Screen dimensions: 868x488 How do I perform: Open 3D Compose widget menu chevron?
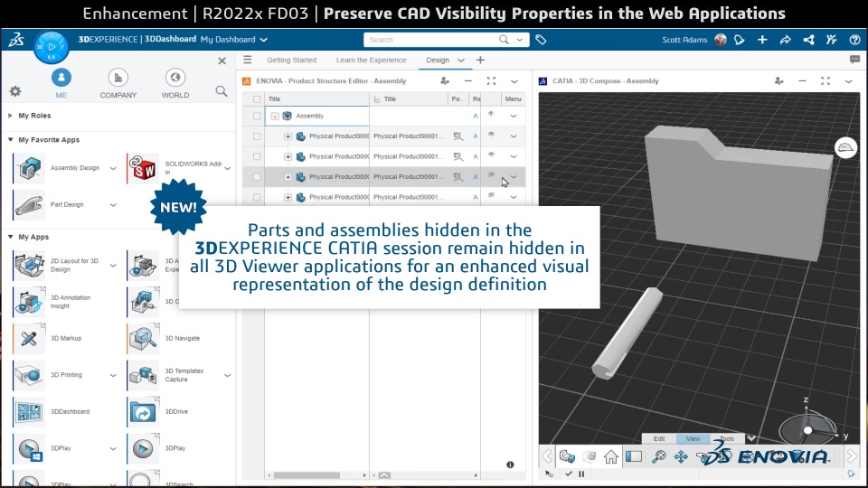849,80
